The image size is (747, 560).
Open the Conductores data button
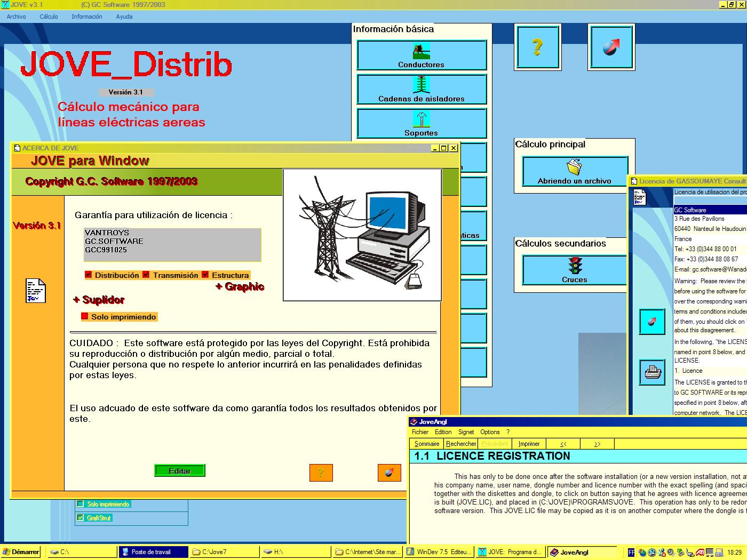(422, 55)
